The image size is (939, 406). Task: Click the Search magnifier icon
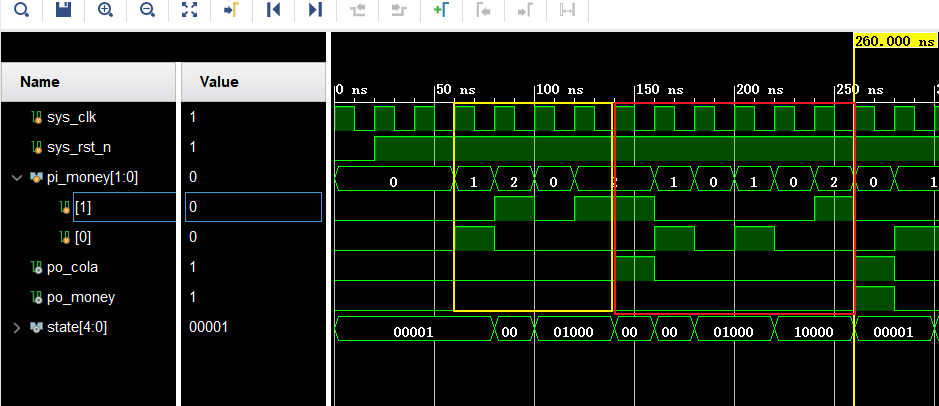[22, 10]
